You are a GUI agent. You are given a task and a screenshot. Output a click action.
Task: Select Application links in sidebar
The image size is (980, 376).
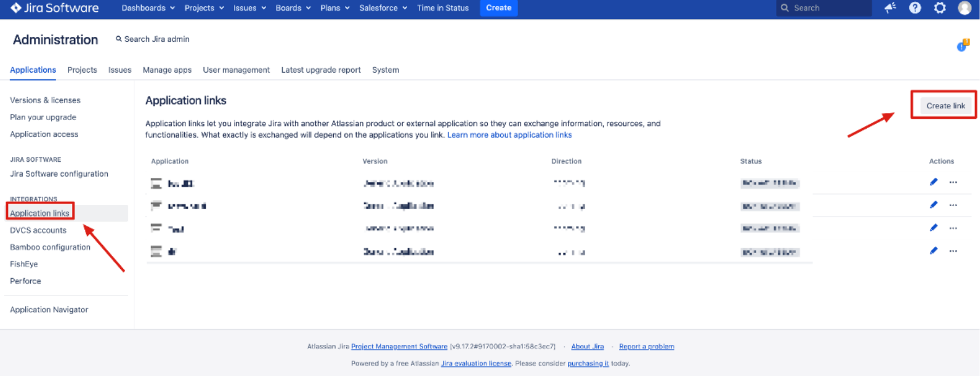tap(39, 213)
